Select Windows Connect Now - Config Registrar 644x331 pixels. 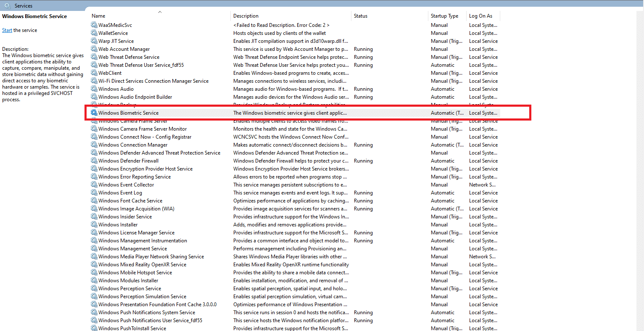coord(145,137)
